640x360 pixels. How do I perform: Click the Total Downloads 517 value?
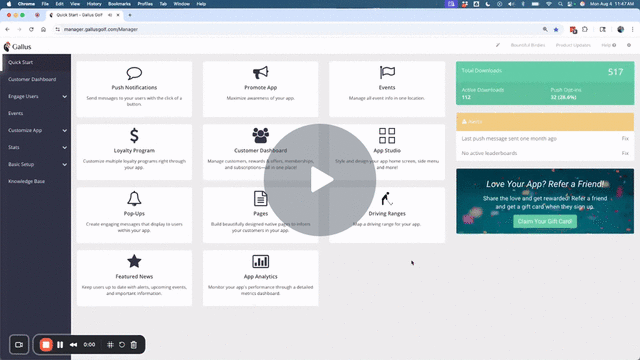(x=615, y=72)
